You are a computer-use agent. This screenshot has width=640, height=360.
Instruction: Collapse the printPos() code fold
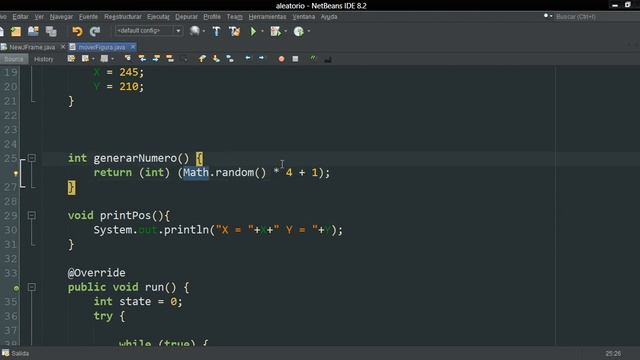pyautogui.click(x=32, y=215)
